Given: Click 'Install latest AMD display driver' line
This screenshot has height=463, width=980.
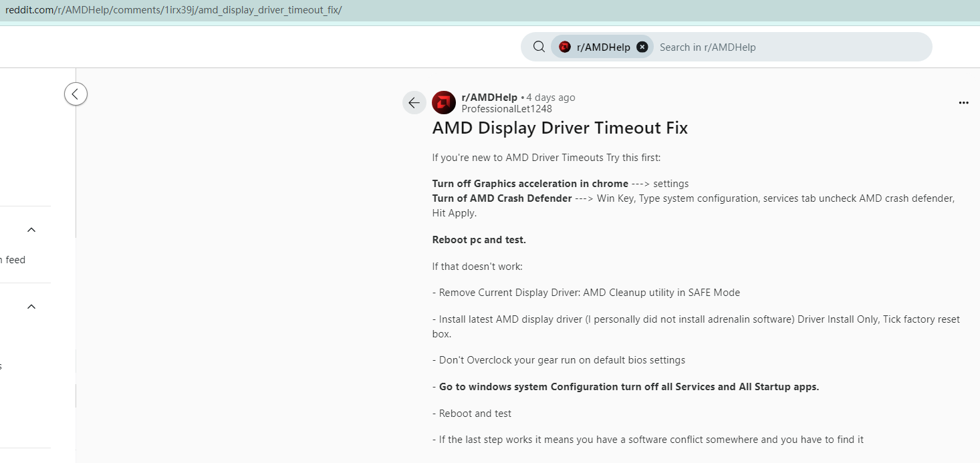Looking at the screenshot, I should 696,327.
